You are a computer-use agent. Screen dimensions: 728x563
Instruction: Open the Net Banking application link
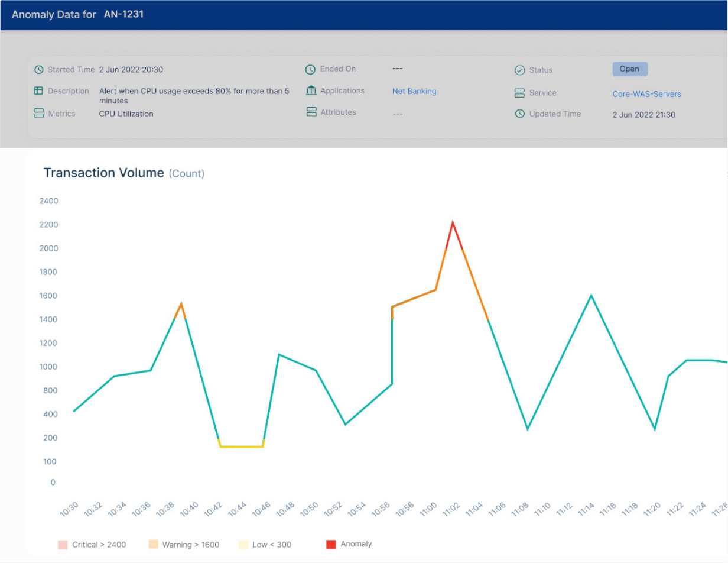[414, 92]
